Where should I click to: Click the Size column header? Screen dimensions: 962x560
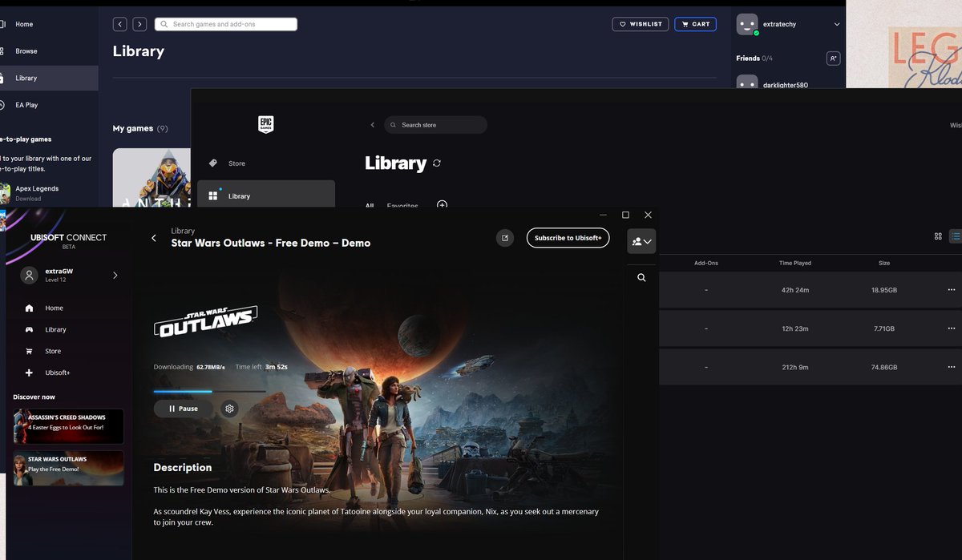pyautogui.click(x=883, y=263)
